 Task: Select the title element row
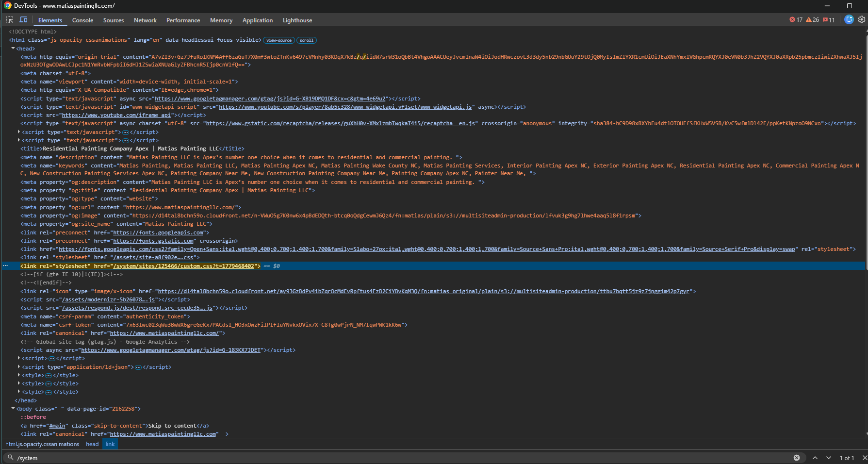132,149
